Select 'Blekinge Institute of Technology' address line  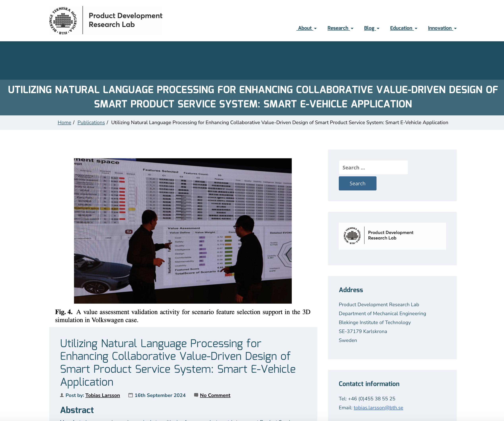click(x=375, y=322)
